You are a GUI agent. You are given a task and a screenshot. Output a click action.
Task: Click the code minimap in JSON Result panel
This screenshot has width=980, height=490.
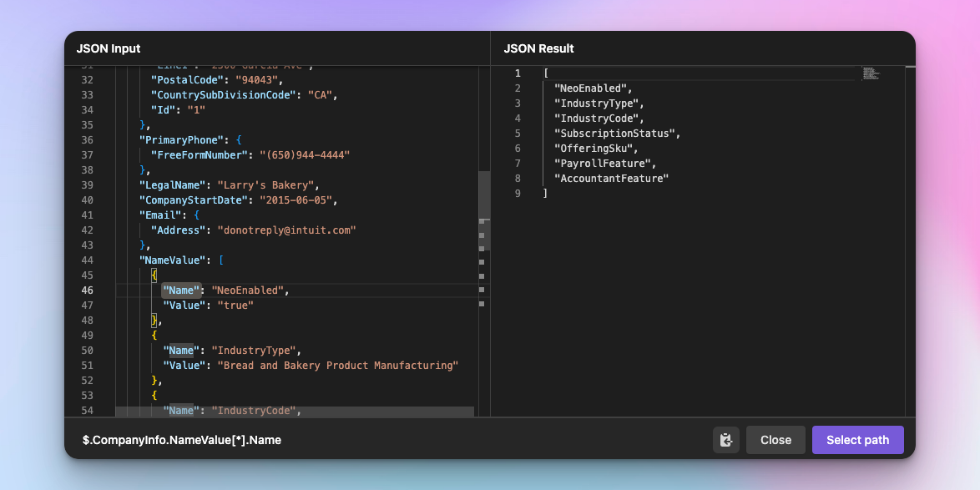tap(871, 73)
